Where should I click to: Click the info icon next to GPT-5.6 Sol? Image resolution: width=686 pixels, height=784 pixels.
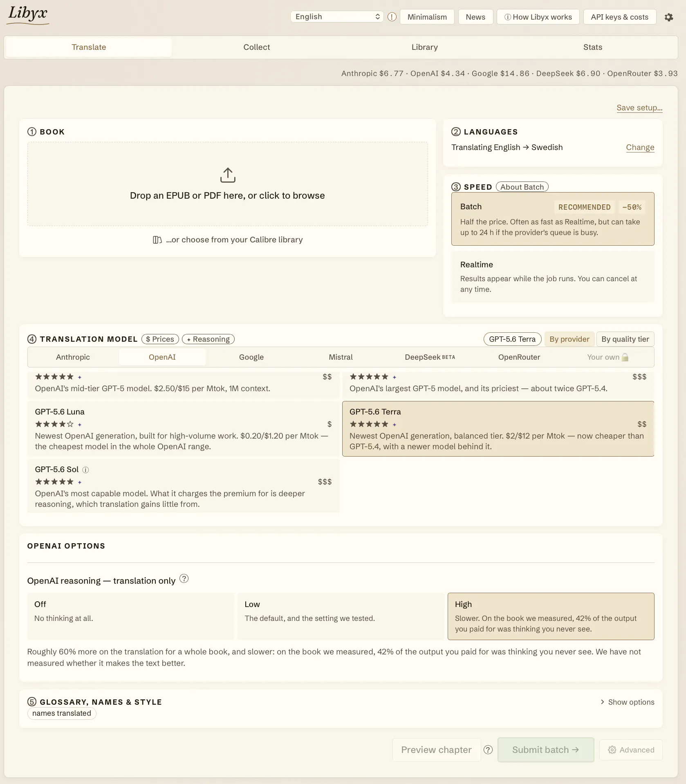pyautogui.click(x=85, y=470)
